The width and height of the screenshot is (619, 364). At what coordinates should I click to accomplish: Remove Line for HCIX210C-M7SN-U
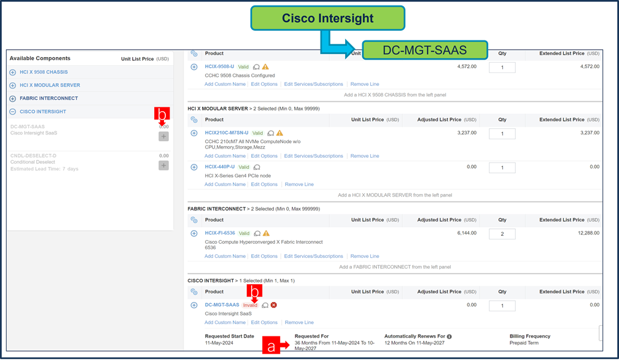[365, 156]
